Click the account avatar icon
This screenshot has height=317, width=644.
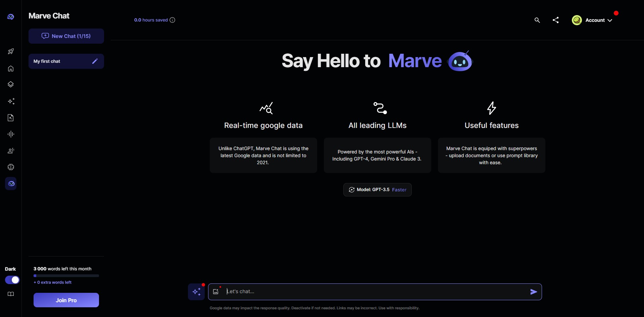(x=577, y=20)
